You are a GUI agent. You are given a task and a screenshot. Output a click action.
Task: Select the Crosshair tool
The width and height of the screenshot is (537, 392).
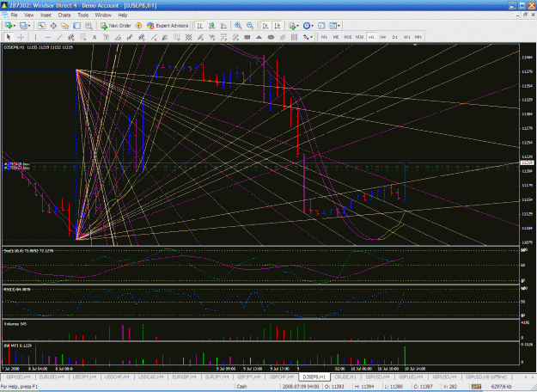(21, 37)
